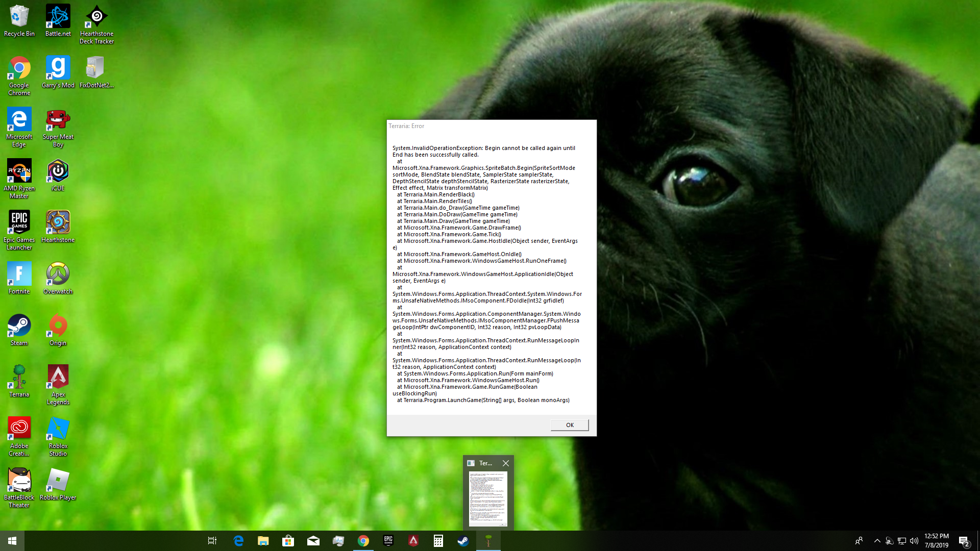980x551 pixels.
Task: Select the Fortnite desktop shortcut
Action: point(19,279)
